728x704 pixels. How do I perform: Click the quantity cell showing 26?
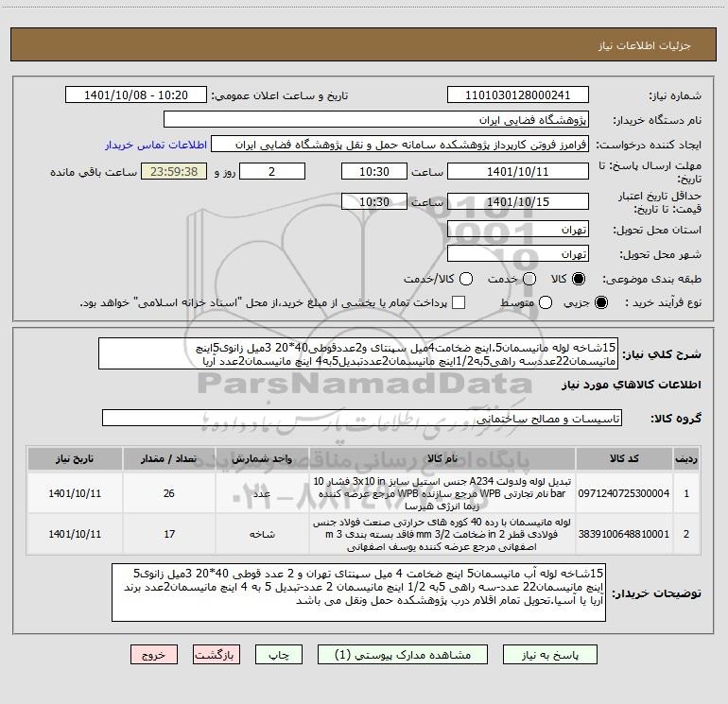pyautogui.click(x=169, y=493)
